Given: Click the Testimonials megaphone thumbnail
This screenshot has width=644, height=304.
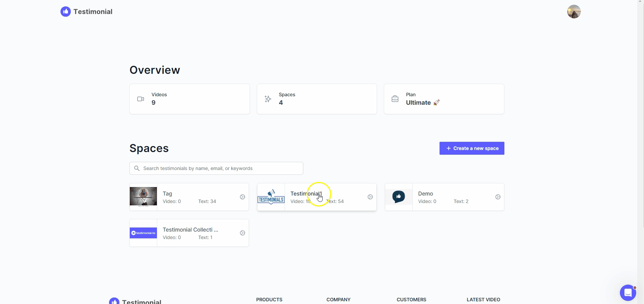Looking at the screenshot, I should pyautogui.click(x=271, y=197).
